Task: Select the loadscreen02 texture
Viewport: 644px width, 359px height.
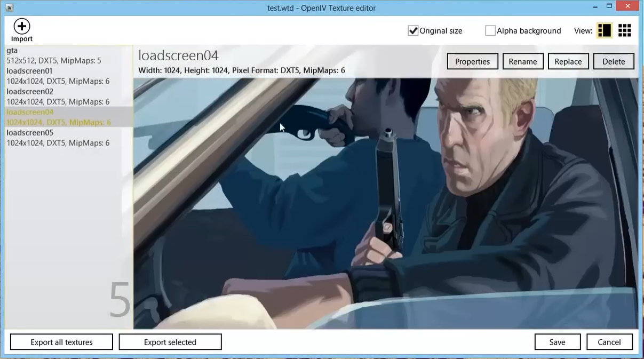Action: click(68, 97)
